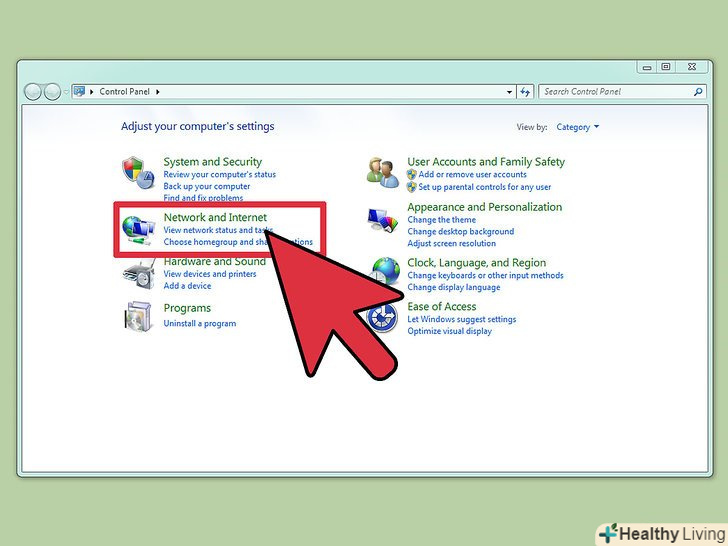The image size is (728, 546).
Task: Open Ease of Access category heading
Action: [x=442, y=306]
